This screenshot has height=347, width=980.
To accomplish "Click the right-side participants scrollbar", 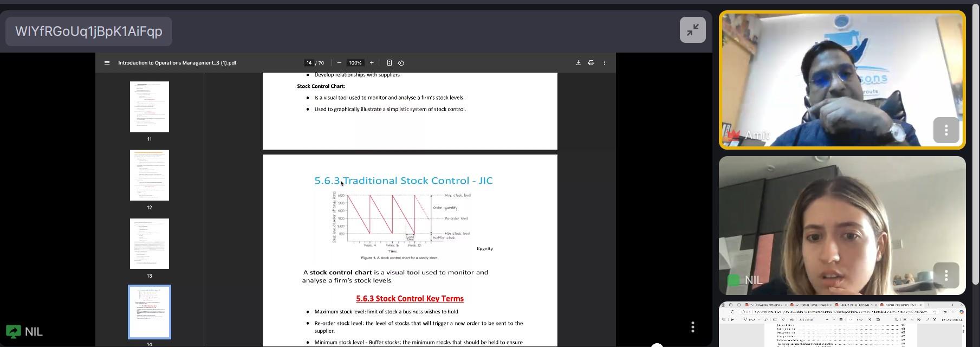I will pyautogui.click(x=977, y=146).
